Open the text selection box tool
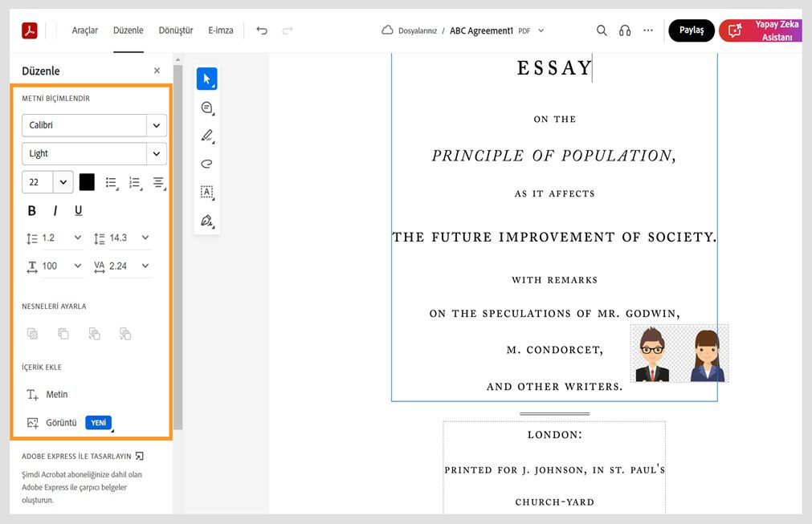Image resolution: width=812 pixels, height=524 pixels. point(206,192)
